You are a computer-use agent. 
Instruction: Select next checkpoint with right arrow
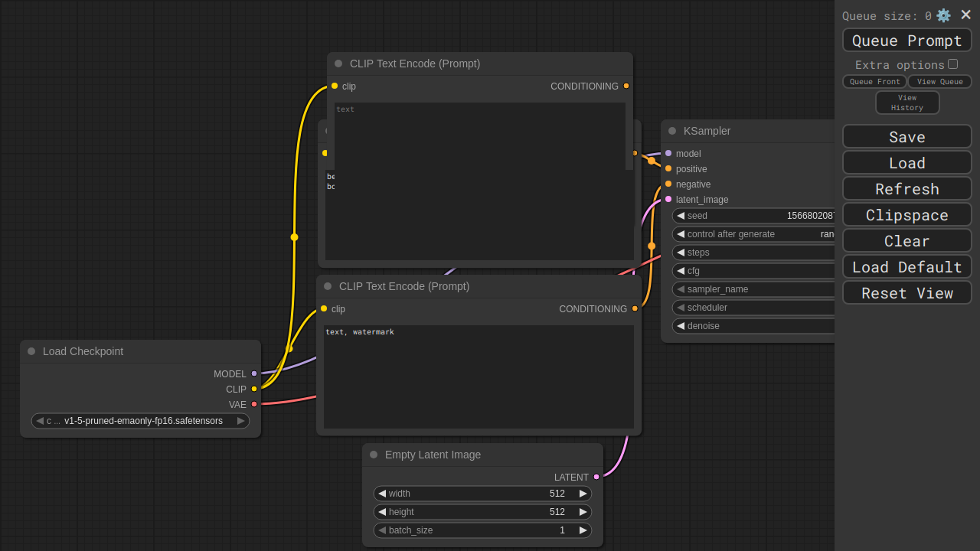(x=240, y=421)
